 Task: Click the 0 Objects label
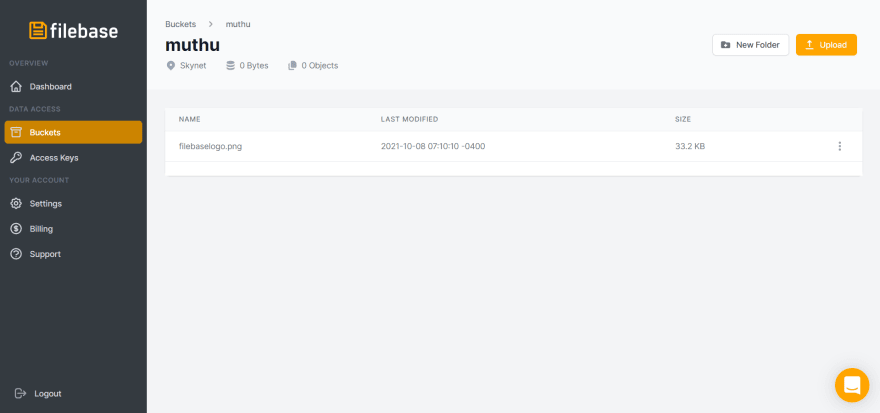click(320, 66)
